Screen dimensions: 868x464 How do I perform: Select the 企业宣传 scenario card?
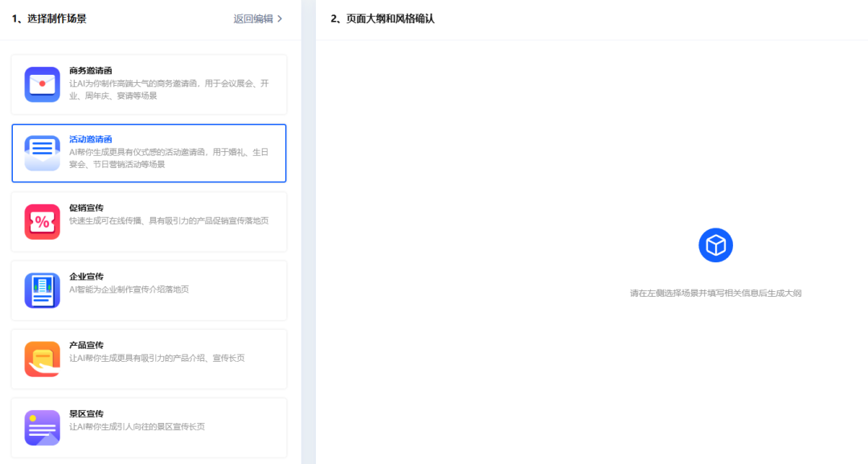pyautogui.click(x=149, y=289)
